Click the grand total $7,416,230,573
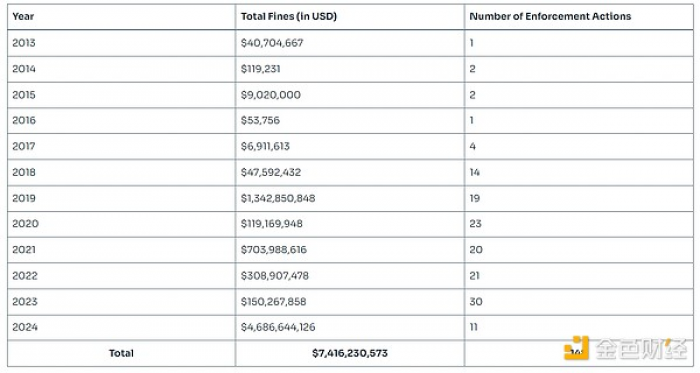This screenshot has width=700, height=373. tap(350, 353)
